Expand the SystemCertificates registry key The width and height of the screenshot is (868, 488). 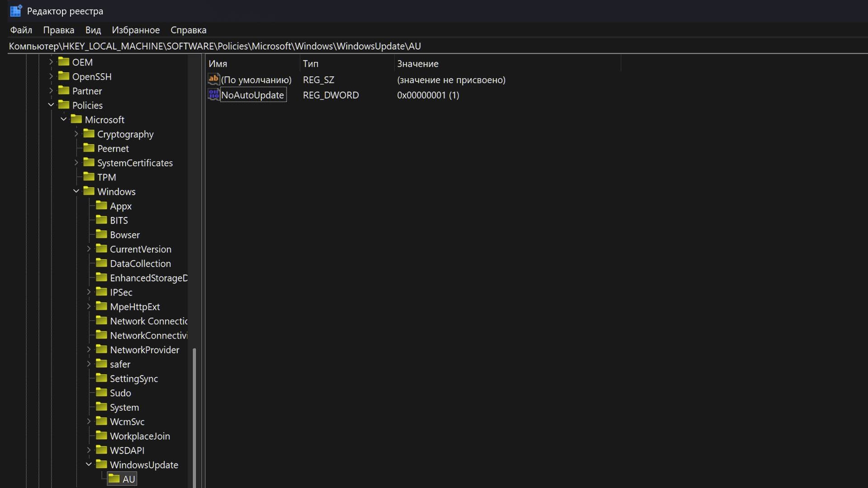coord(76,162)
